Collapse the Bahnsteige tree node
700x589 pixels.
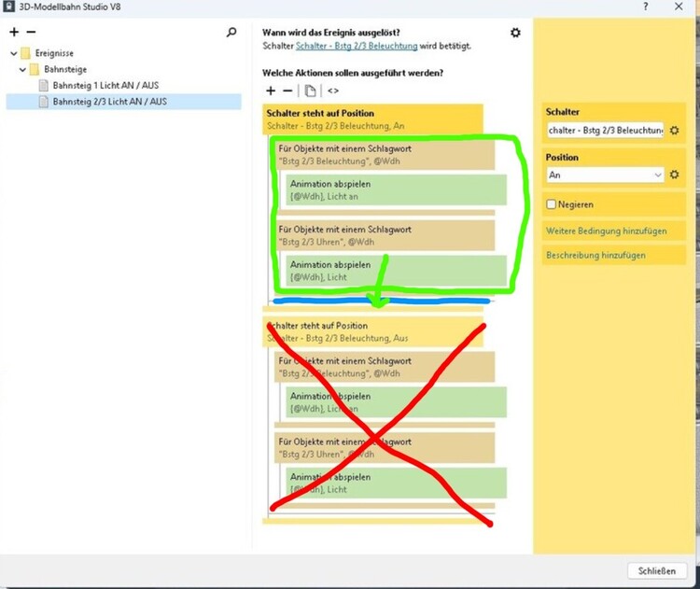tap(22, 70)
